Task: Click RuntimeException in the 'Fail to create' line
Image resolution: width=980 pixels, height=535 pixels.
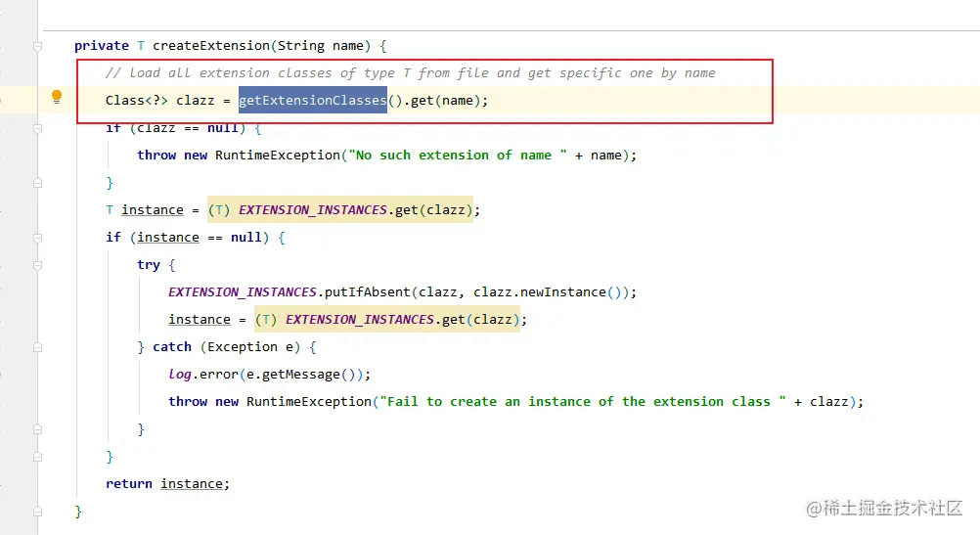Action: coord(309,401)
